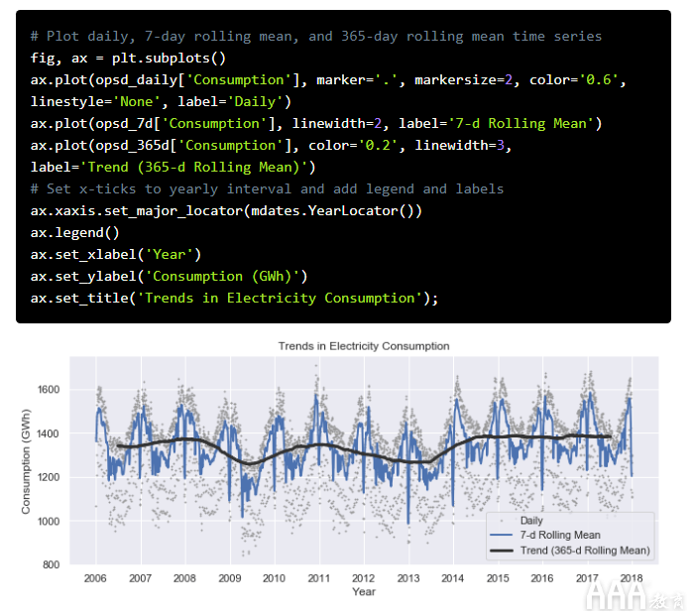Image resolution: width=695 pixels, height=616 pixels.
Task: Click the ax.plot(opsd_daily['Consumption'] code line
Action: 328,79
